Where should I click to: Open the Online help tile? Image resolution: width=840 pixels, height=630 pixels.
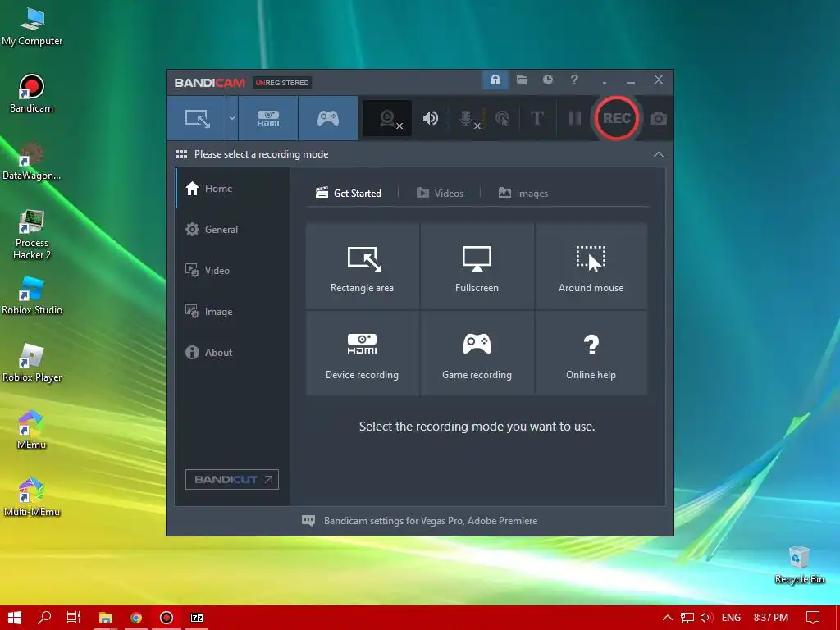591,354
